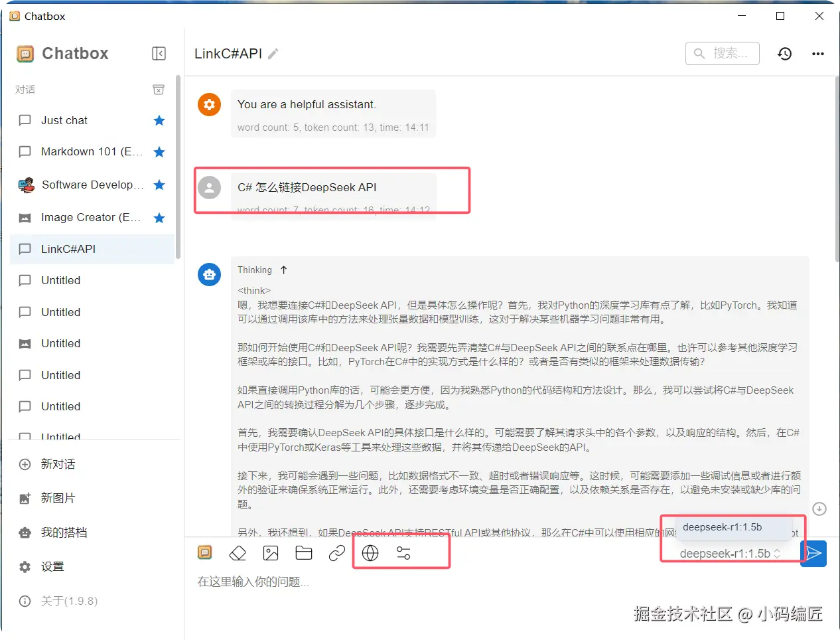Toggle star on Markdown 101 conversation
The width and height of the screenshot is (840, 640).
[x=159, y=152]
